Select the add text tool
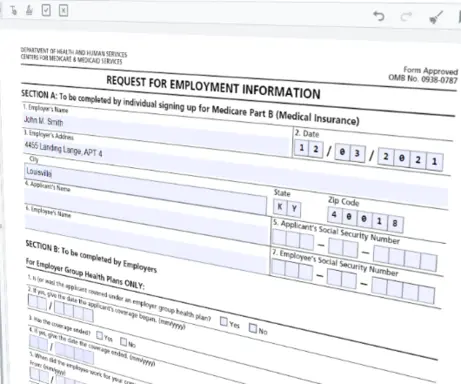Viewport: 461px width, 384px height. click(13, 11)
